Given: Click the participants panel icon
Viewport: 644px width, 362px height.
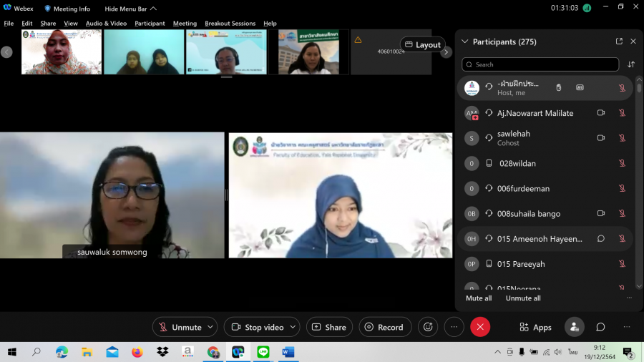Looking at the screenshot, I should (x=574, y=327).
